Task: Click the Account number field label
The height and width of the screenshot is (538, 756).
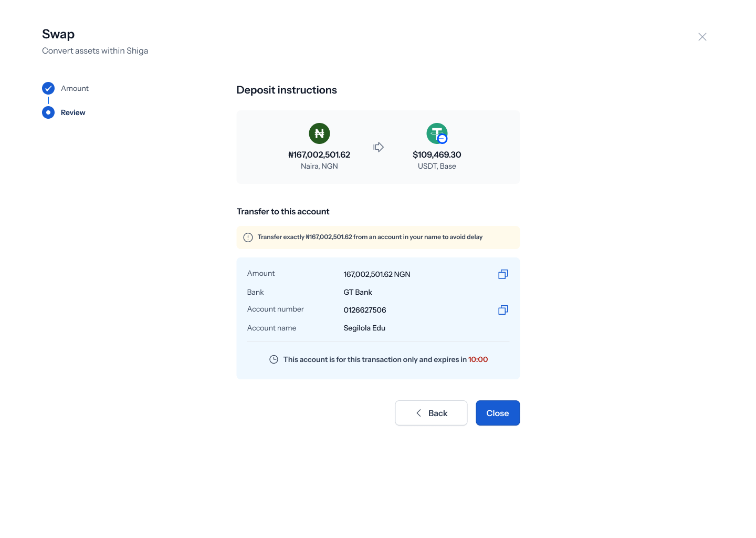Action: 276,309
